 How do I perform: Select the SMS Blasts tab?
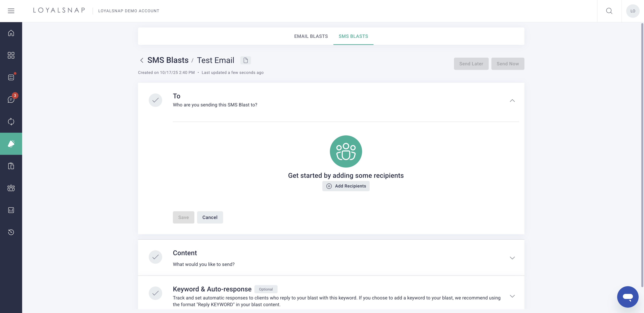pyautogui.click(x=353, y=36)
